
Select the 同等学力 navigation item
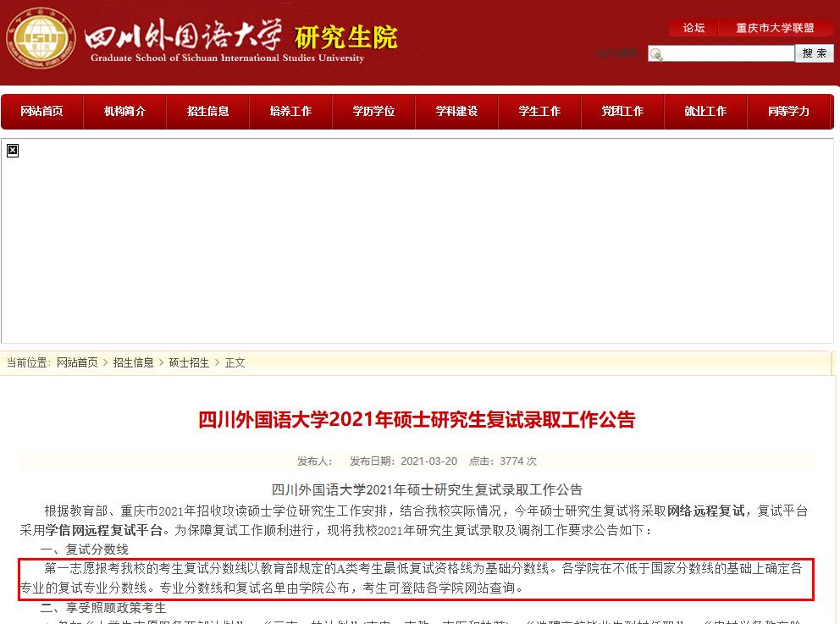click(x=788, y=112)
